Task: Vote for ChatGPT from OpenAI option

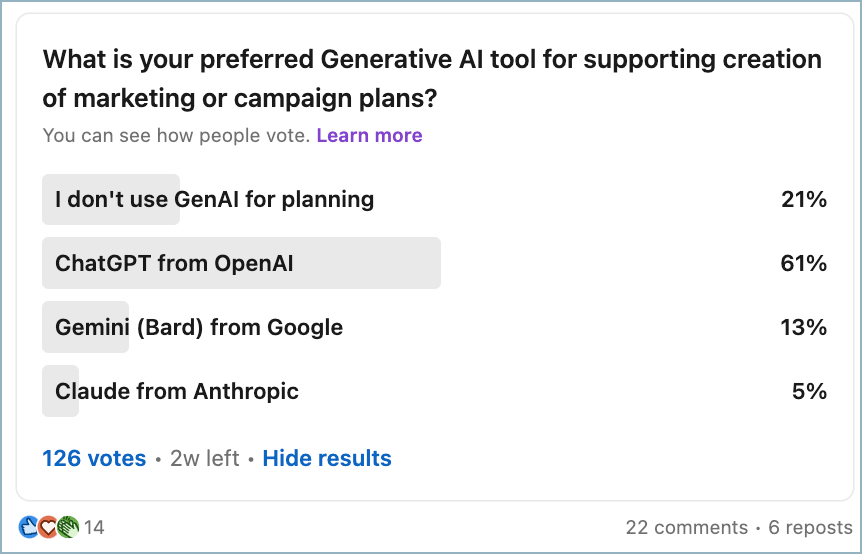Action: (174, 263)
